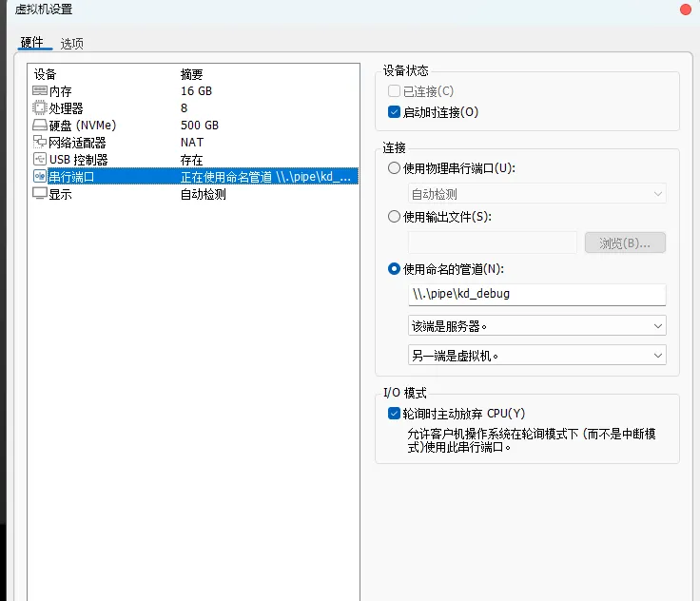Toggle the 已连接(C) checkbox

(394, 91)
